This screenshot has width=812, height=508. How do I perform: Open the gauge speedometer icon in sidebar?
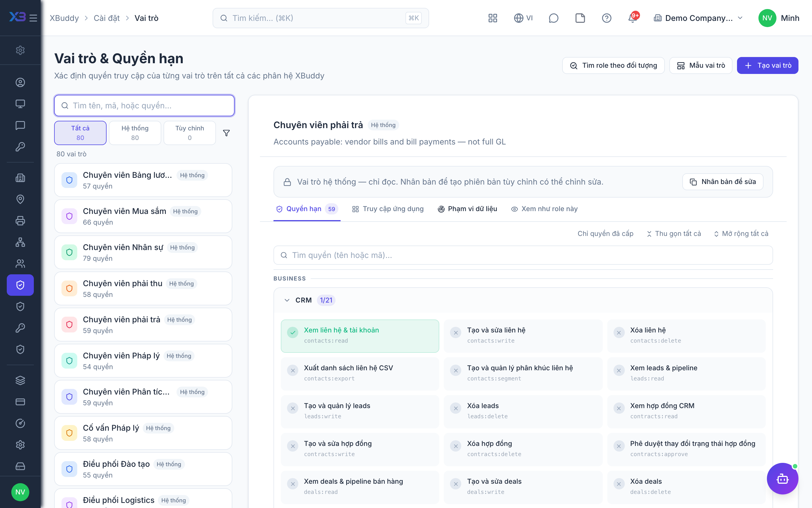[20, 423]
